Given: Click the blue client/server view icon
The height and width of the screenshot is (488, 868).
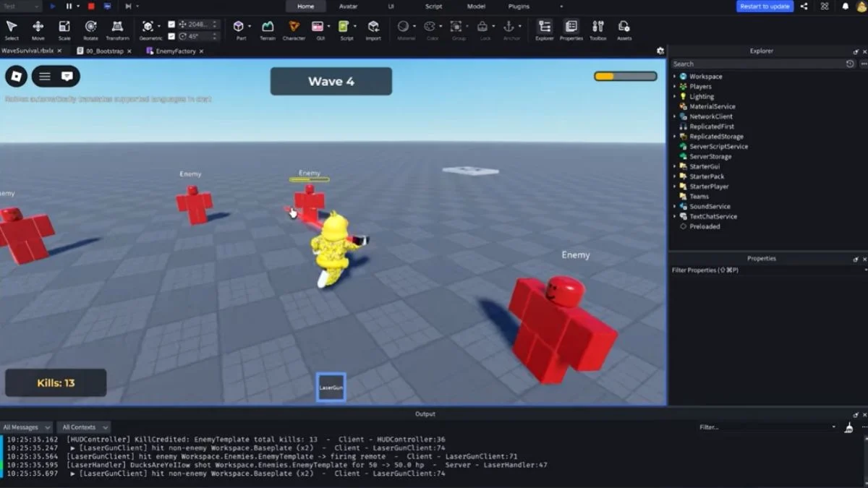Looking at the screenshot, I should 108,6.
